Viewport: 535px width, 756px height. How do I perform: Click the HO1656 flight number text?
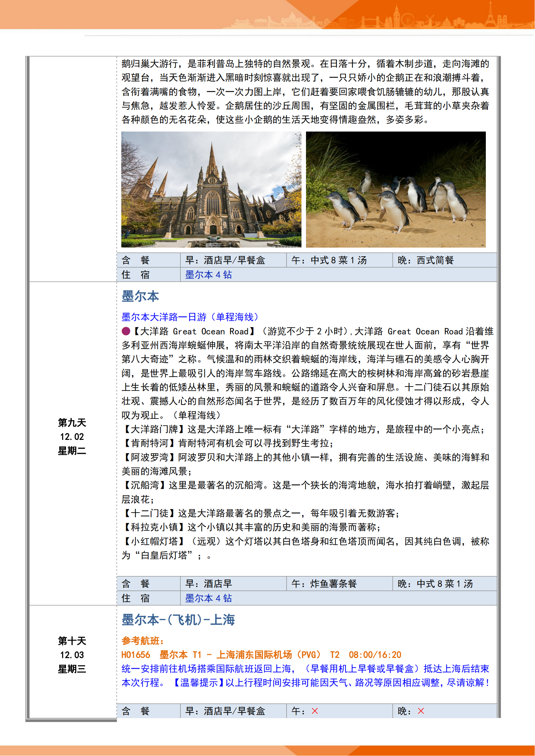click(x=136, y=655)
